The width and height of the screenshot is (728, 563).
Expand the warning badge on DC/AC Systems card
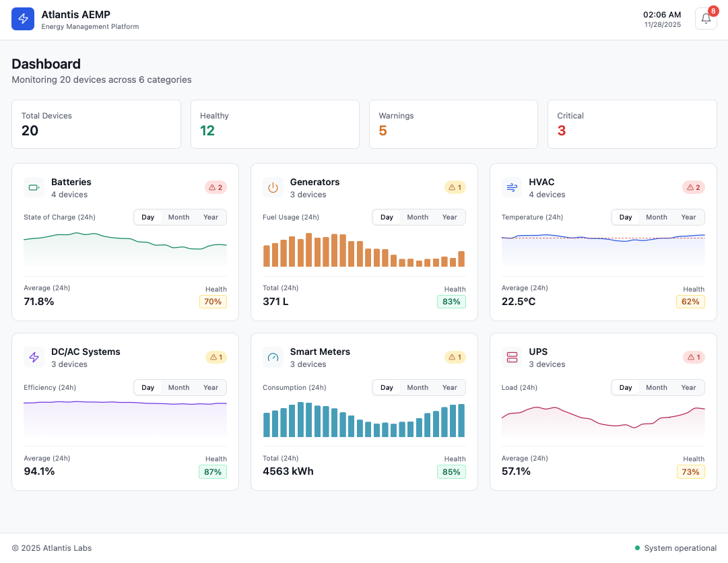(x=216, y=357)
